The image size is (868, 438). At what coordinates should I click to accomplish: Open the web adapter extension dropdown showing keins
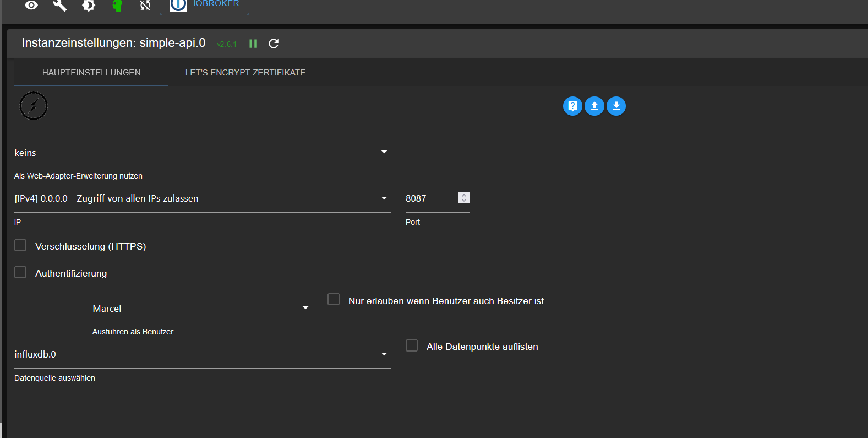pos(203,153)
